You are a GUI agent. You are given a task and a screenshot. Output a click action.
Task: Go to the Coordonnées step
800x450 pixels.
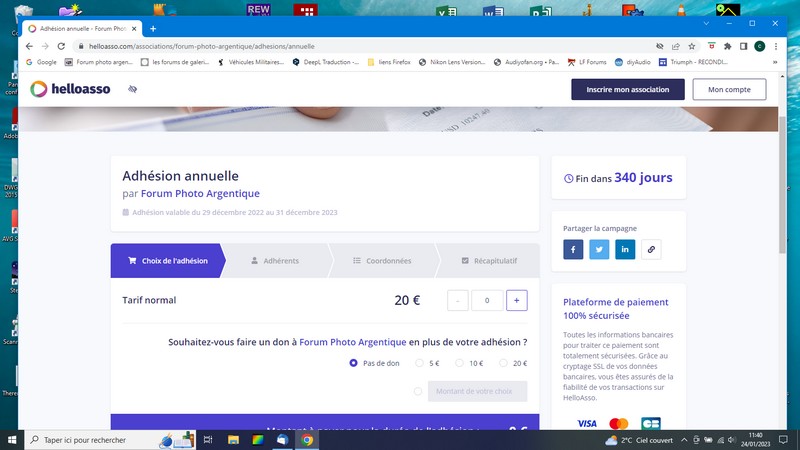tap(382, 261)
